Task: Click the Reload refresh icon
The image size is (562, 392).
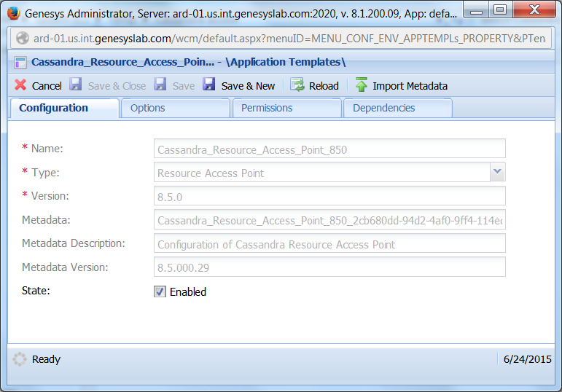Action: (297, 85)
